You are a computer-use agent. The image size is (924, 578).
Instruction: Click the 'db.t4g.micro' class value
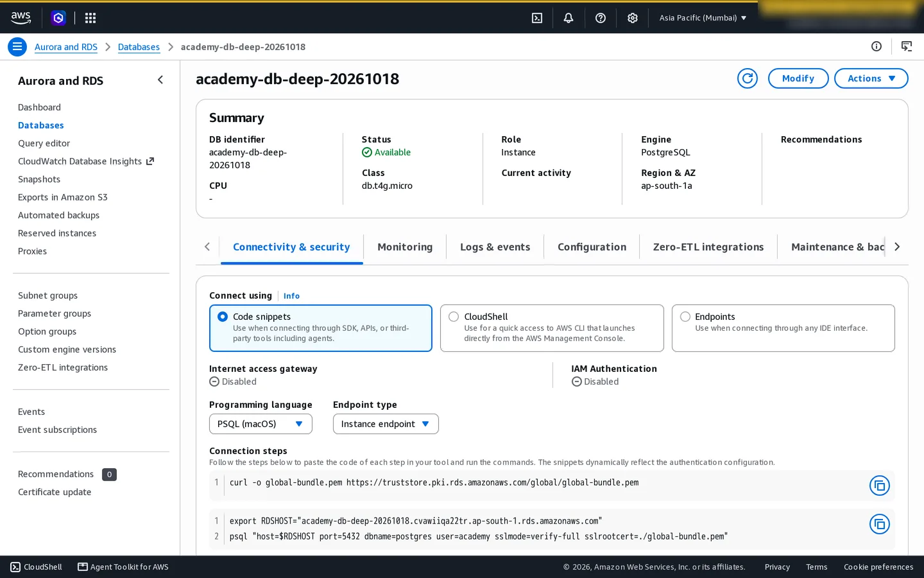pyautogui.click(x=387, y=186)
